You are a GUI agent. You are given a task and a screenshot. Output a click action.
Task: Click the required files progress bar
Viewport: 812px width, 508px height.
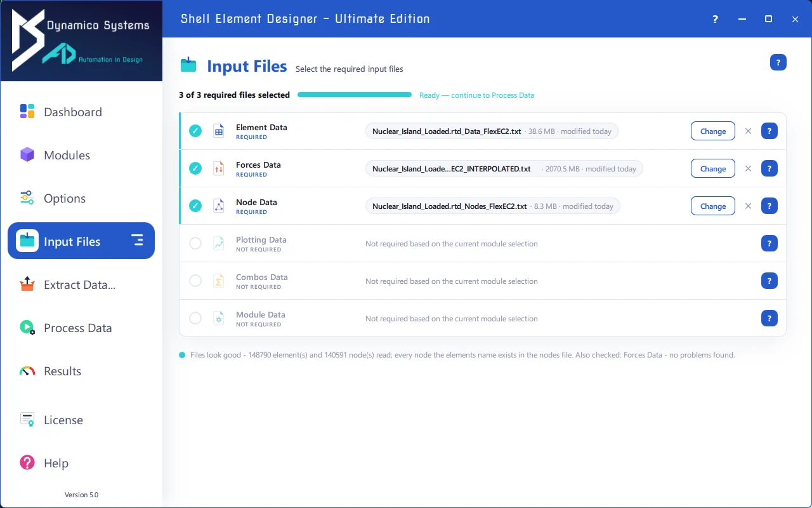(355, 95)
